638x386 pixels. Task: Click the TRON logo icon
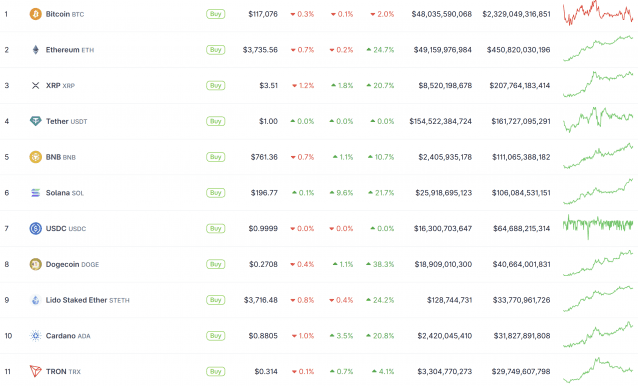[x=35, y=371]
